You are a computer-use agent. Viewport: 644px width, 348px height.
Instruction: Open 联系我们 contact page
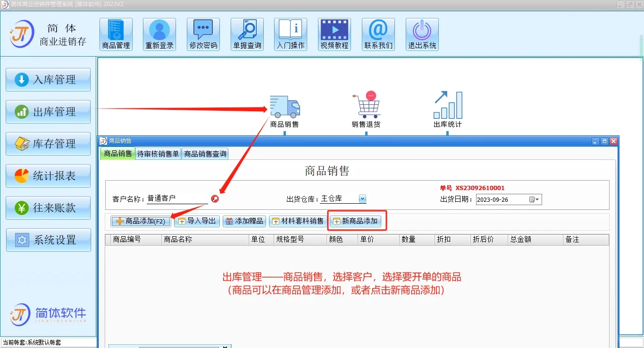click(x=378, y=33)
